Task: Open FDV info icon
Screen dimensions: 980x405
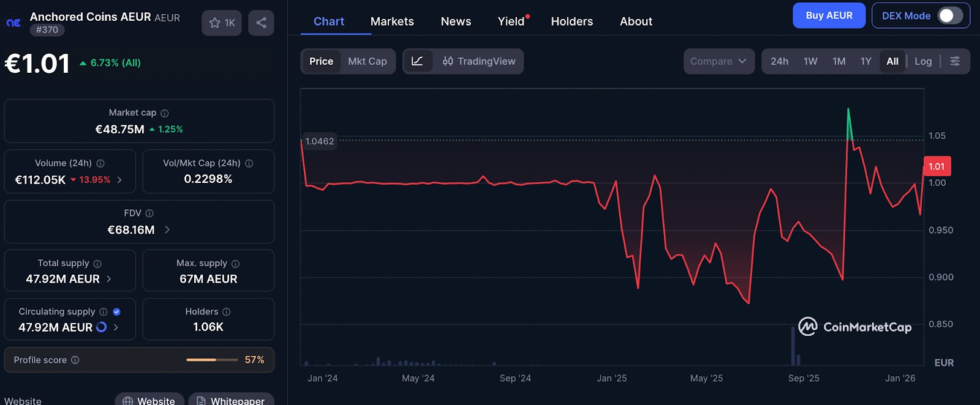Action: pos(149,214)
